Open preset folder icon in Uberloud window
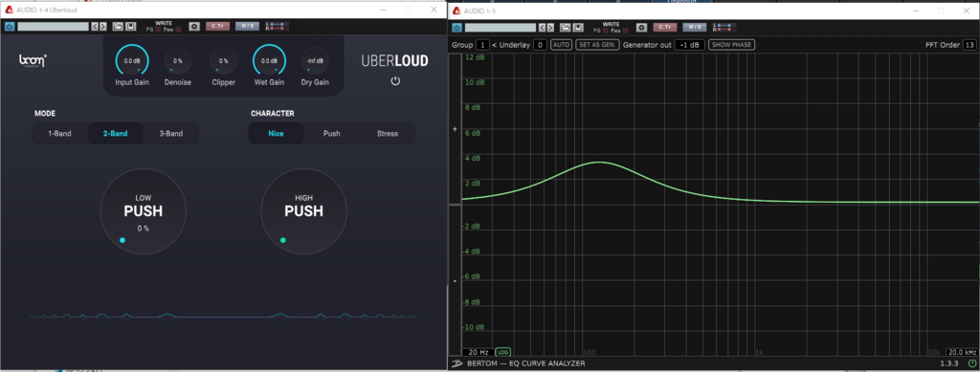 pyautogui.click(x=118, y=26)
